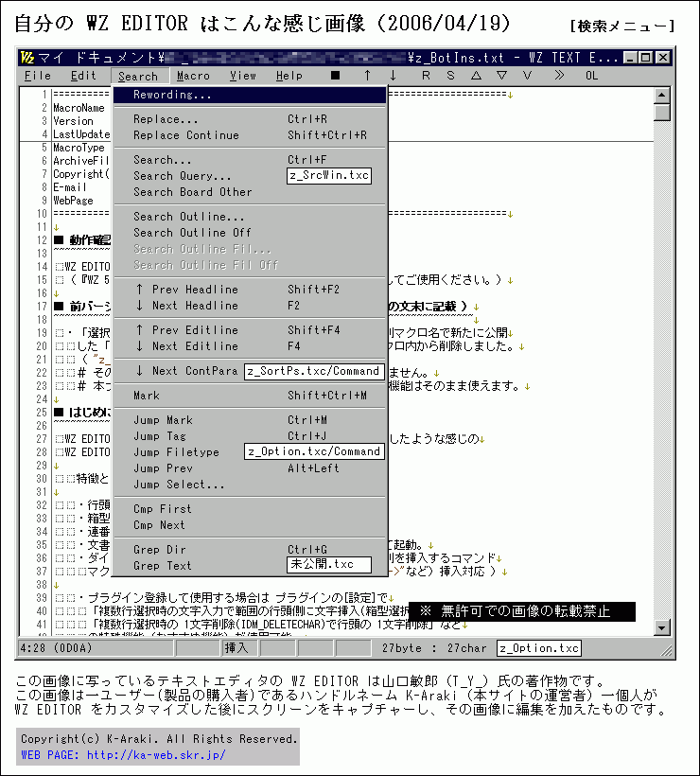This screenshot has height=776, width=700.
Task: Select Jump Prev entry
Action: tap(250, 468)
